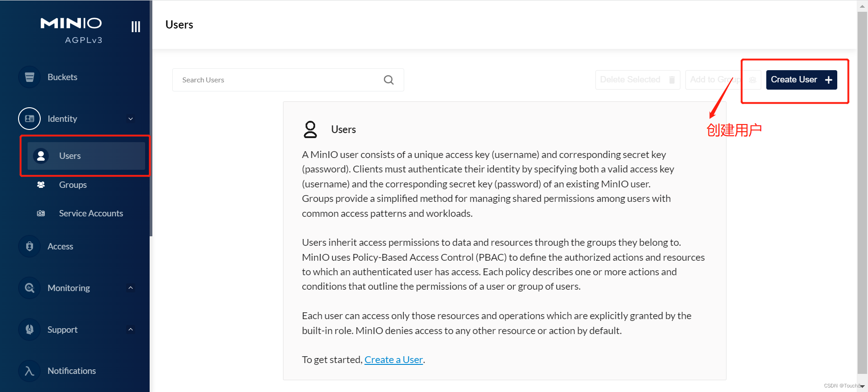Collapse sidebar with the menu bars icon

(x=136, y=27)
